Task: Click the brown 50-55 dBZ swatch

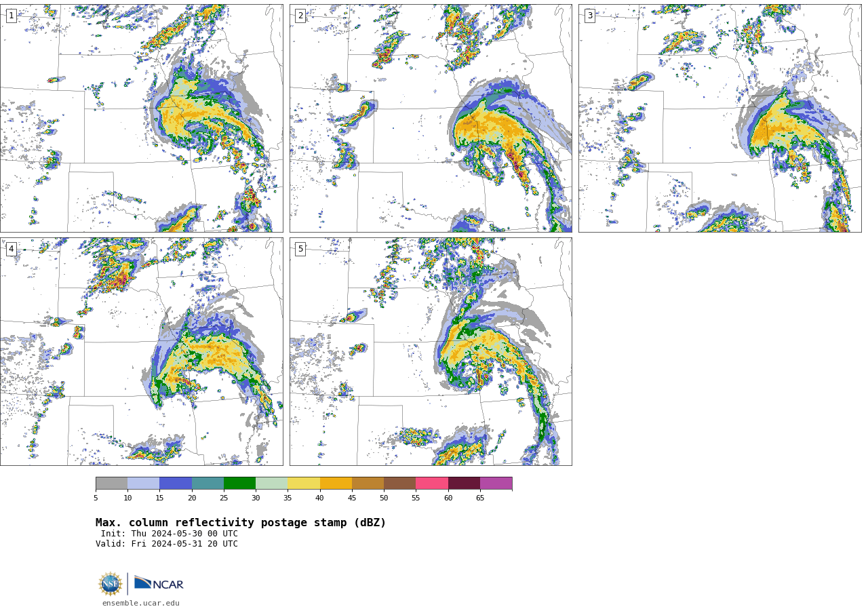Action: [x=400, y=484]
